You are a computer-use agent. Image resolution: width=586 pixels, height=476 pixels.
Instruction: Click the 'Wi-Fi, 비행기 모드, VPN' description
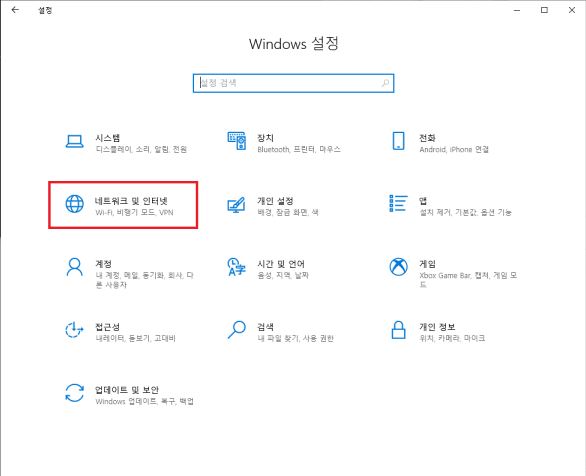135,212
